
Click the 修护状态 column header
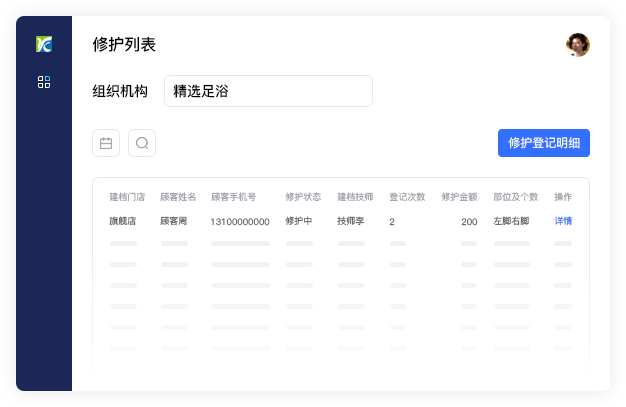tap(303, 197)
